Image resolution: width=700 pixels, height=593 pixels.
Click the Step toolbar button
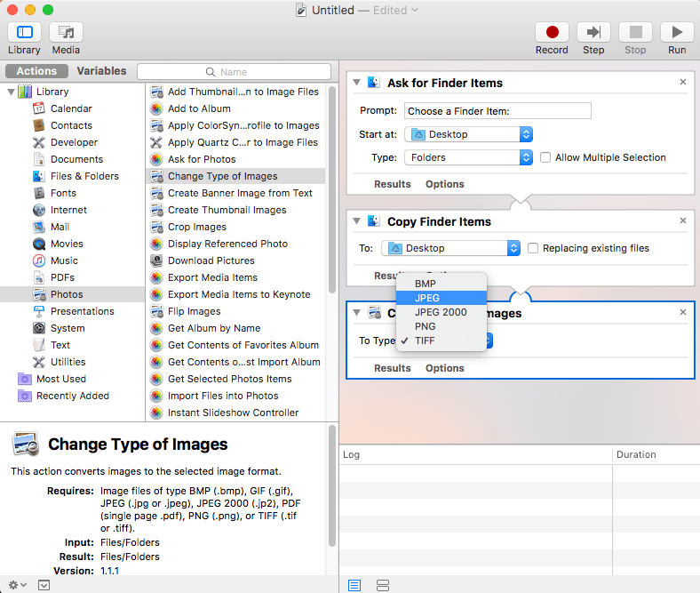click(593, 33)
